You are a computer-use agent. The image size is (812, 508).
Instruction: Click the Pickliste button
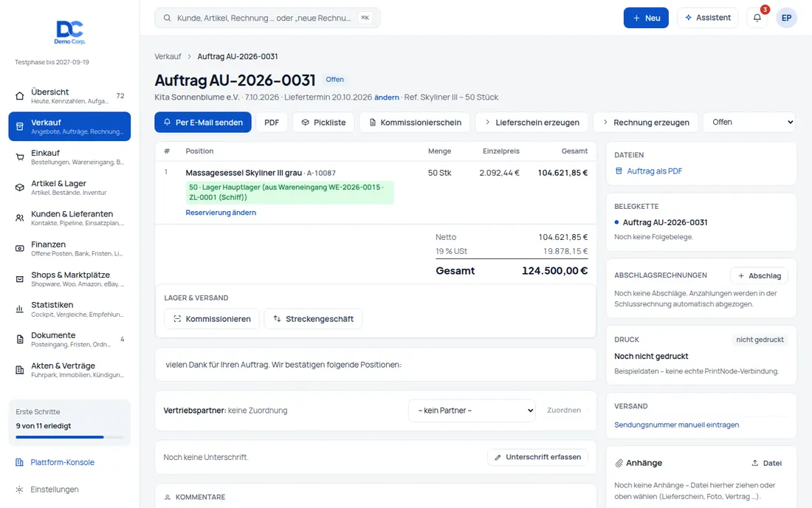point(323,123)
